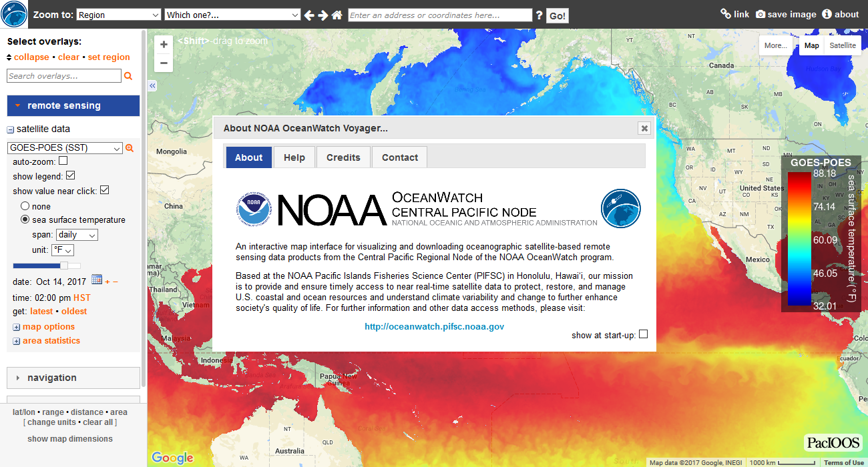Click the OceanWatch logo in top-left corner
This screenshot has width=868, height=467.
coord(14,14)
